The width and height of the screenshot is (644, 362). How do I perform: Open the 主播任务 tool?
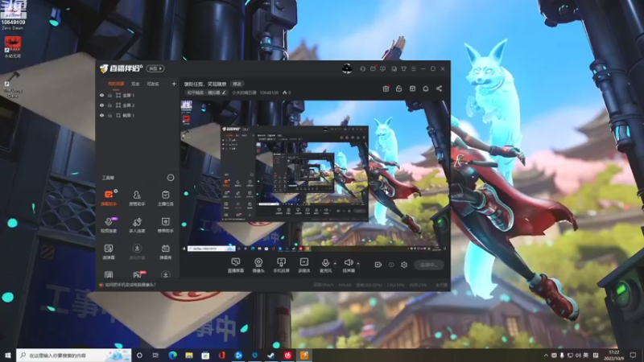click(x=166, y=198)
